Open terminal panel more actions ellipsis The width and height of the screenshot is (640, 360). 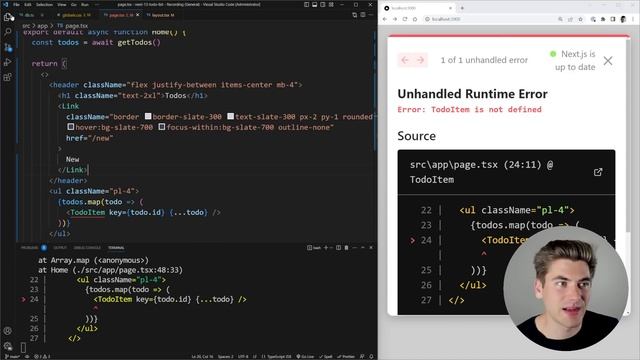coord(354,247)
